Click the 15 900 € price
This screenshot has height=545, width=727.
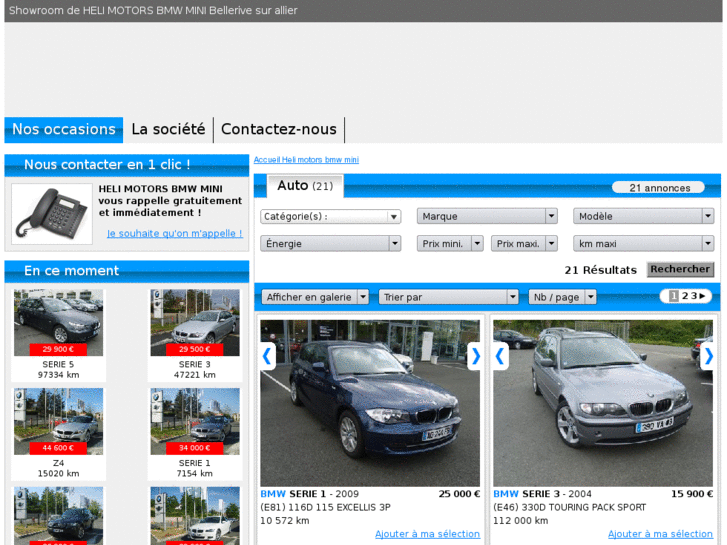692,494
